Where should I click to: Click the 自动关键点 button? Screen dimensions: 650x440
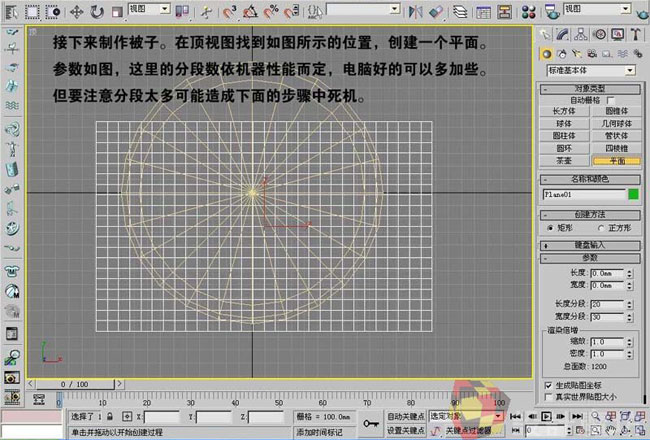407,416
